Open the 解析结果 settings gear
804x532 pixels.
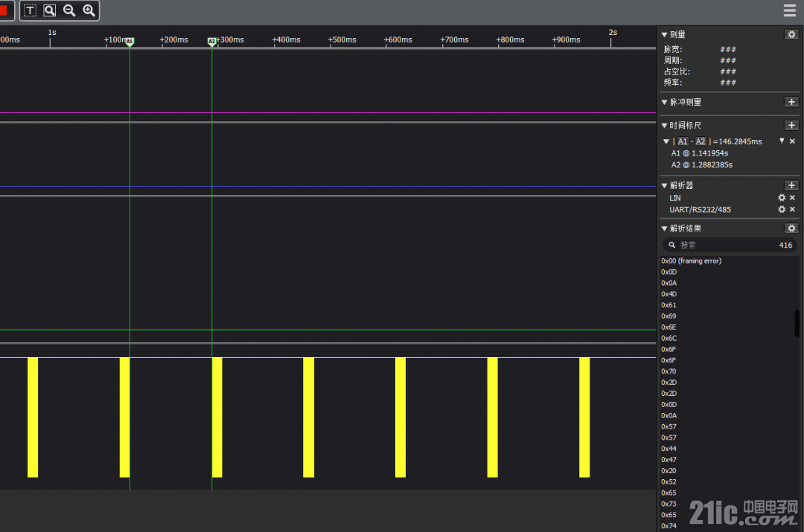791,228
